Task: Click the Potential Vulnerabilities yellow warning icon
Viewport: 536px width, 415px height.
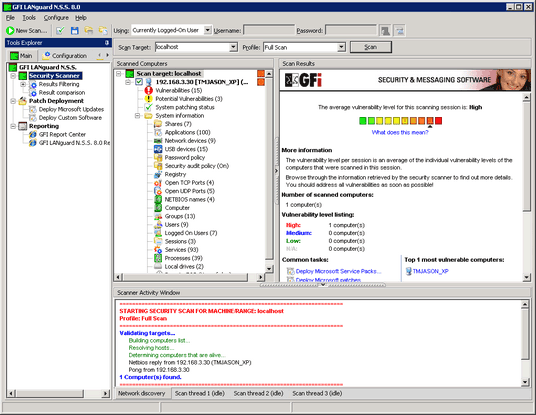Action: coord(149,99)
